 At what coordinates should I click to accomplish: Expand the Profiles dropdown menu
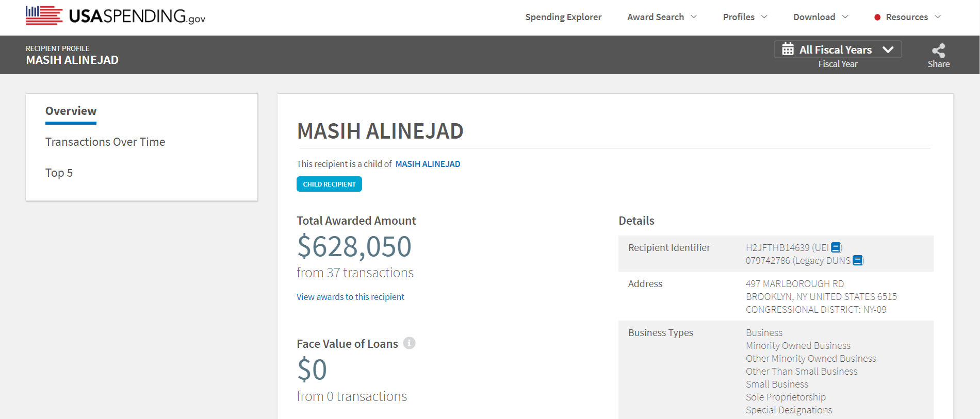pos(745,17)
